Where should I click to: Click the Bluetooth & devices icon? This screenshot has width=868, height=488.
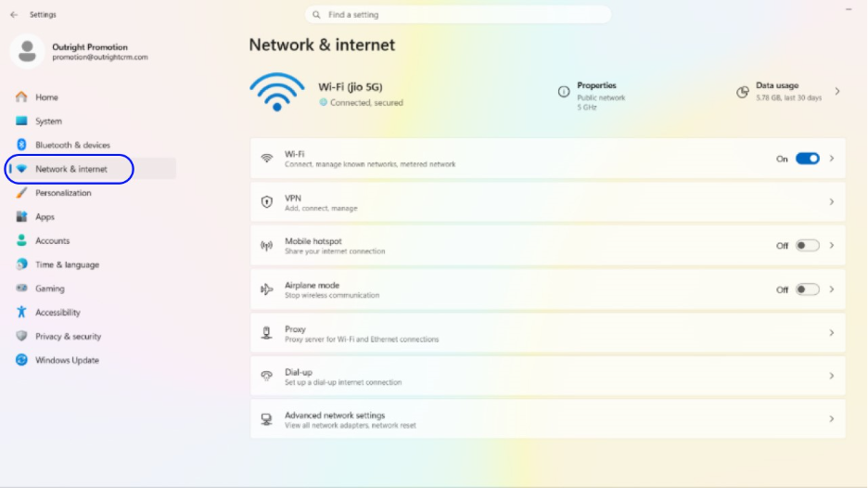pos(21,145)
